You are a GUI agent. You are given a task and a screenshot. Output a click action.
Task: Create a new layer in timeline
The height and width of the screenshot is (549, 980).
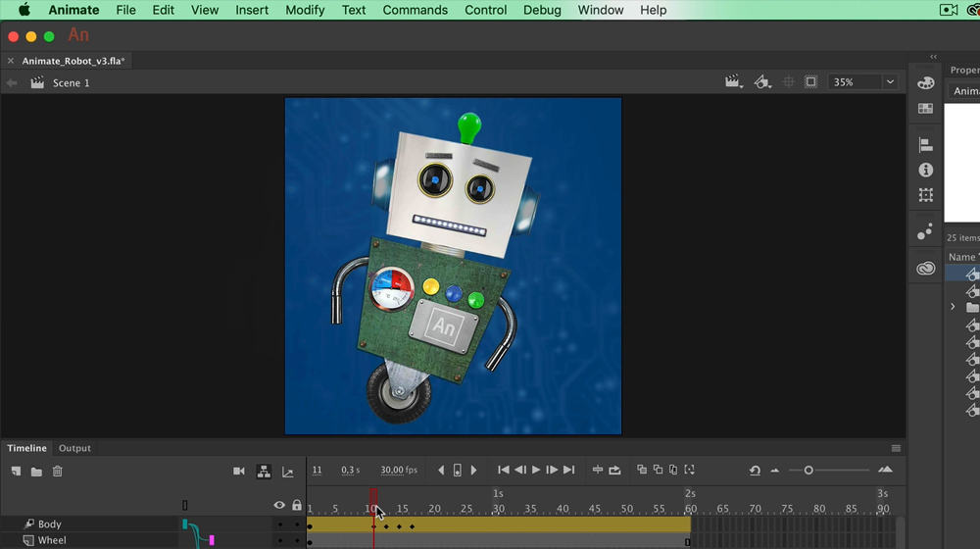pos(17,472)
